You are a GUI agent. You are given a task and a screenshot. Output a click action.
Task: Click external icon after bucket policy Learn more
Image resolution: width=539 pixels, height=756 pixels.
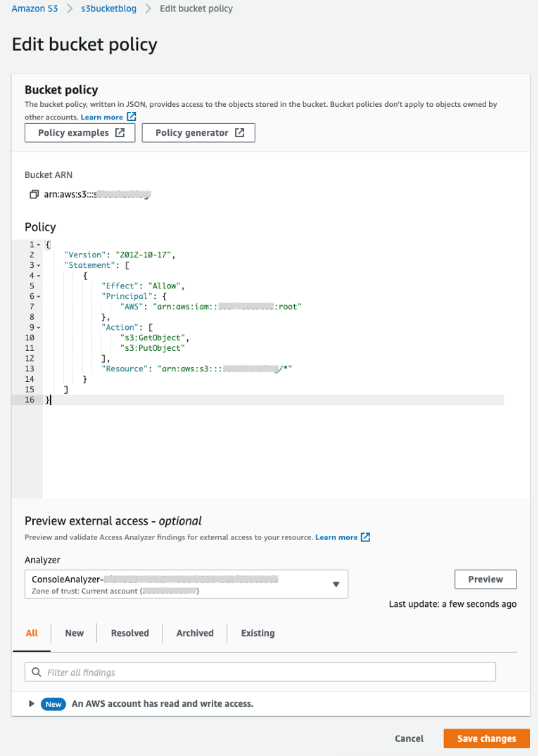[x=132, y=117]
